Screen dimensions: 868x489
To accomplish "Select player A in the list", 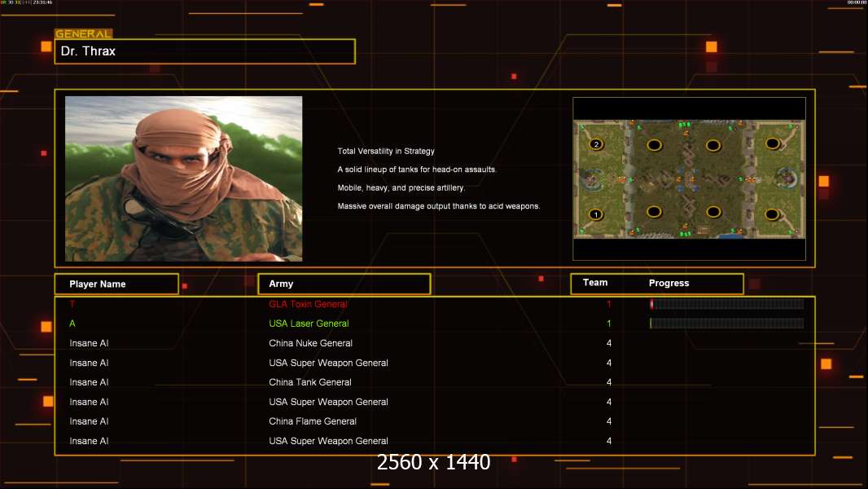I will 72,324.
